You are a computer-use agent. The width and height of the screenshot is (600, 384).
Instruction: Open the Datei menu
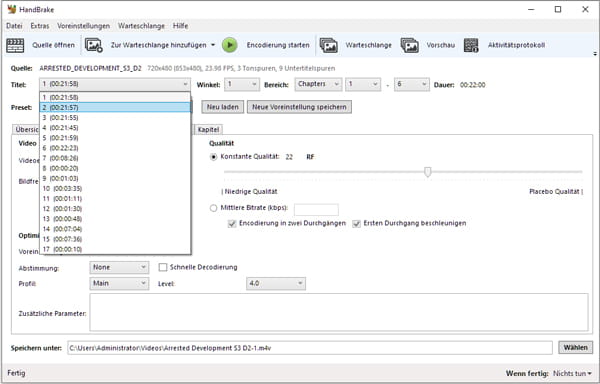pos(14,26)
